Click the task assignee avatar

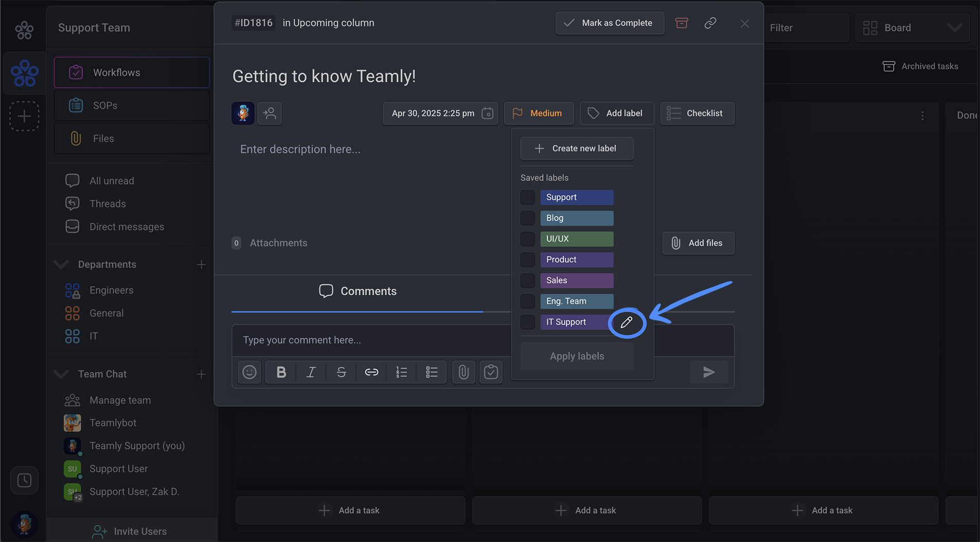coord(243,113)
